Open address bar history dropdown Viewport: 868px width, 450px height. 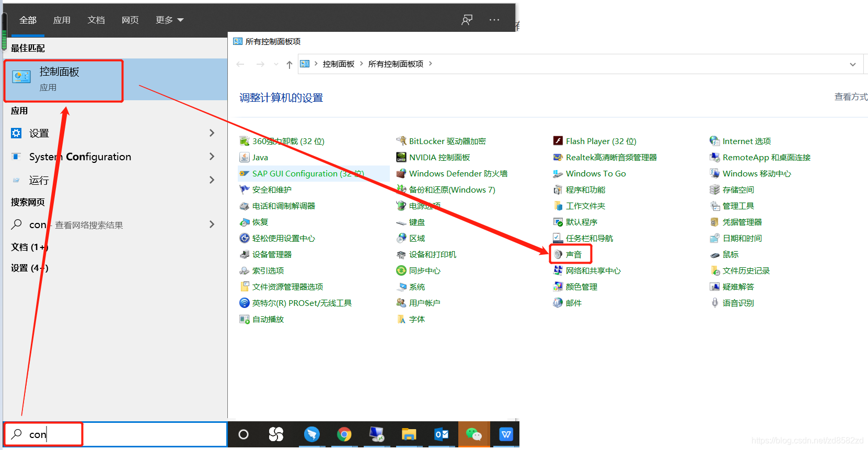coord(853,64)
